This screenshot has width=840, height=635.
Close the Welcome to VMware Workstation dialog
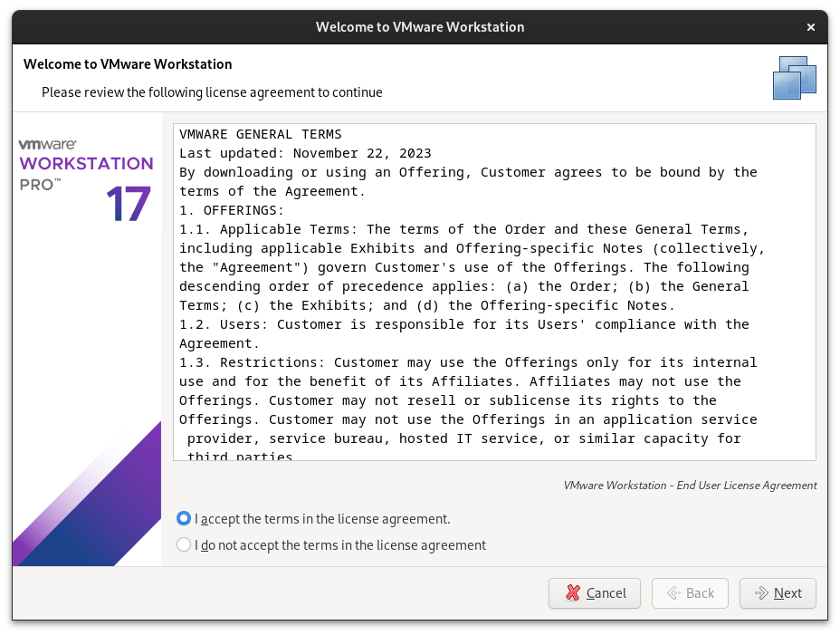pos(810,27)
